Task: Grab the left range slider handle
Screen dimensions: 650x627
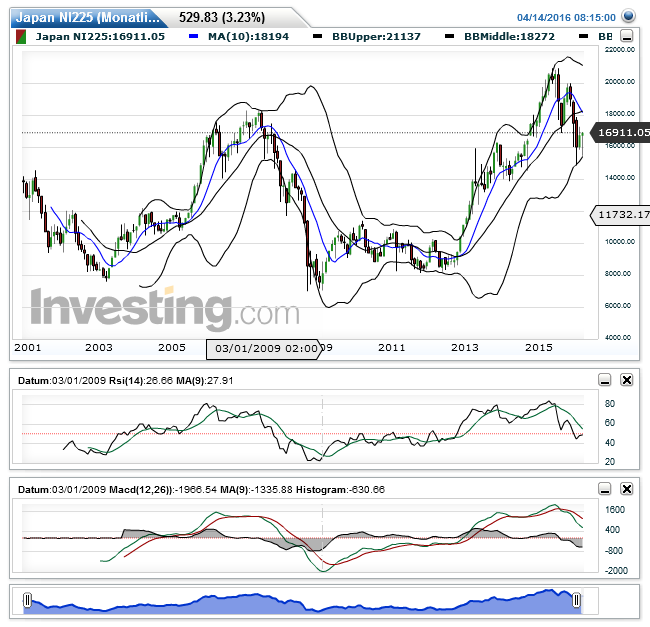Action: coord(27,600)
